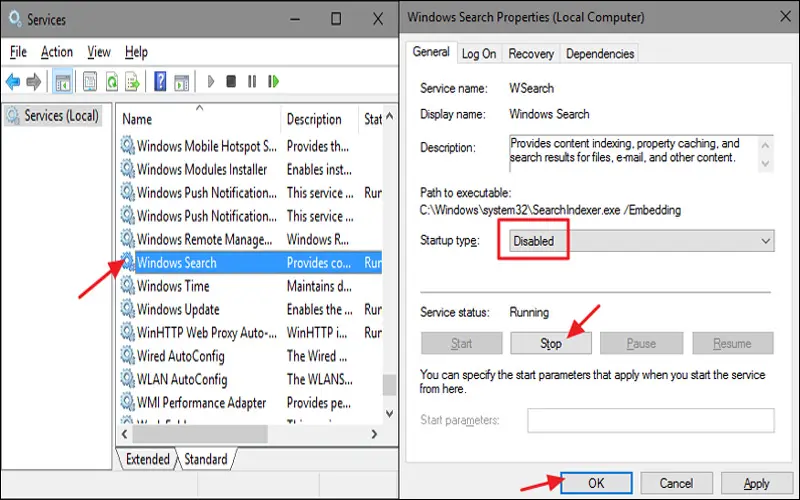Screen dimensions: 800x500
Task: Click the Start Service play icon
Action: pyautogui.click(x=211, y=82)
